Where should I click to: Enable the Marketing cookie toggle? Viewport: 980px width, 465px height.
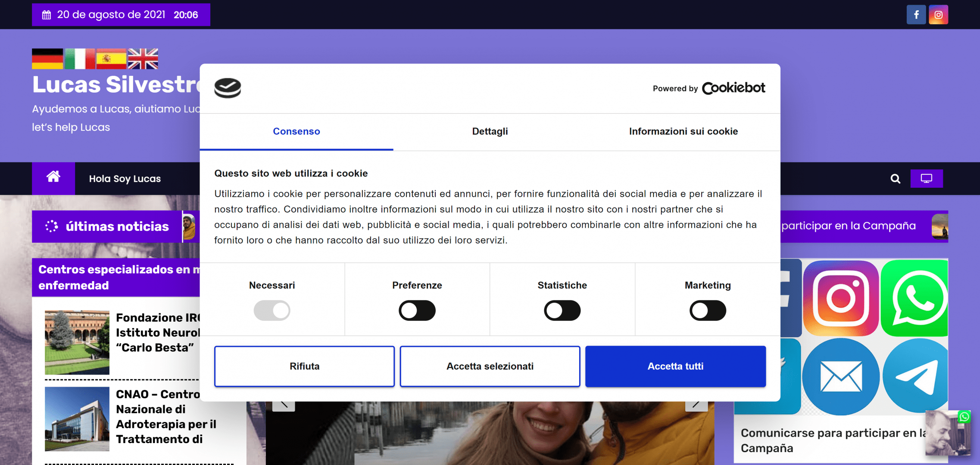tap(708, 310)
